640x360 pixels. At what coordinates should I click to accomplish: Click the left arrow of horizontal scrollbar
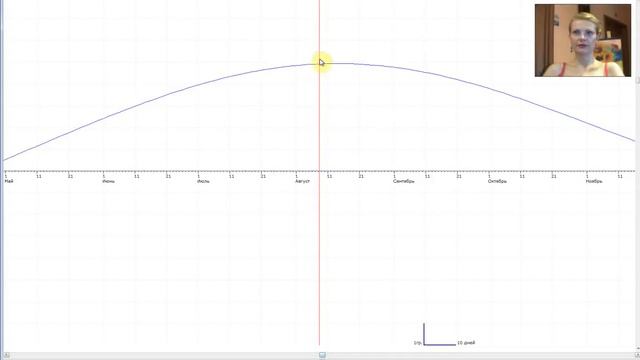point(7,356)
